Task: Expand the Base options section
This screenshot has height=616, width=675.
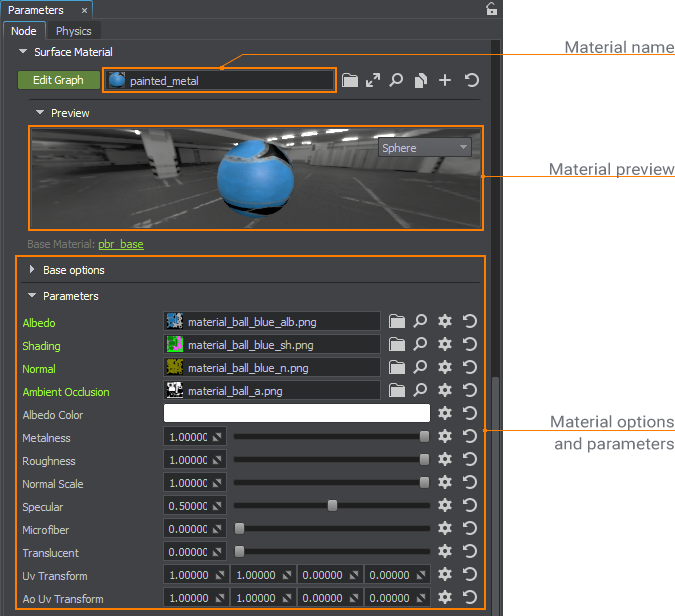Action: pos(33,270)
